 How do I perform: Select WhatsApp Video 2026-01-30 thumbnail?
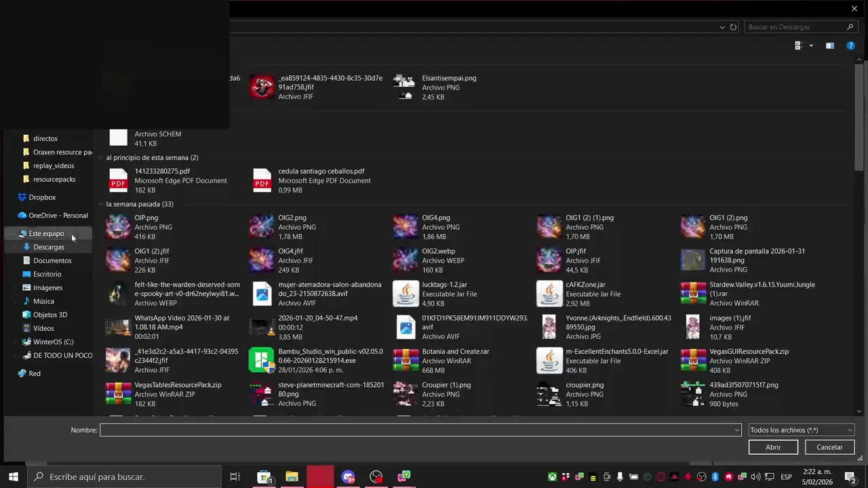pyautogui.click(x=118, y=327)
